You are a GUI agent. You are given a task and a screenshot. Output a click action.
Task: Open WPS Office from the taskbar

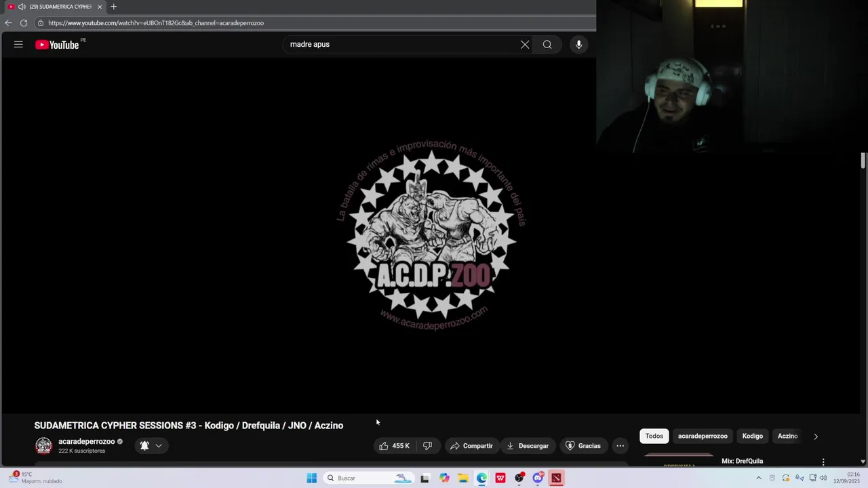click(x=500, y=479)
